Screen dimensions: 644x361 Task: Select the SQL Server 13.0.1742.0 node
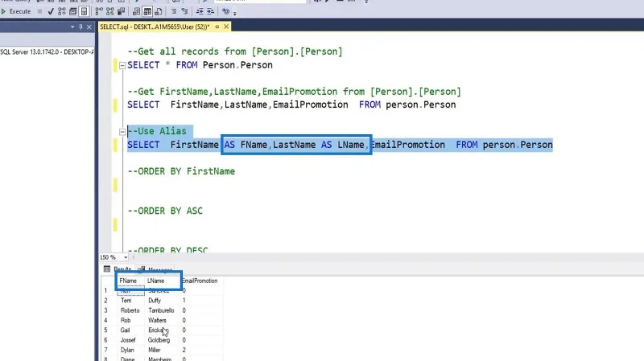point(47,52)
